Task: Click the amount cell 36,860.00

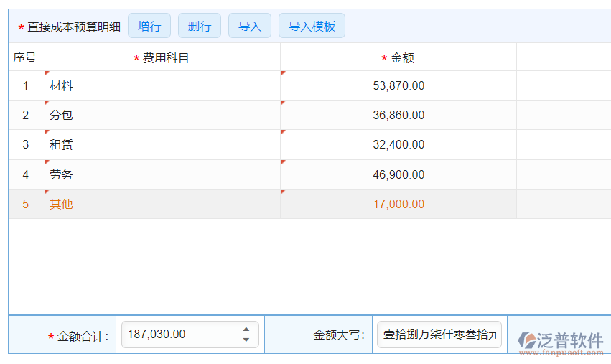Action: (398, 116)
